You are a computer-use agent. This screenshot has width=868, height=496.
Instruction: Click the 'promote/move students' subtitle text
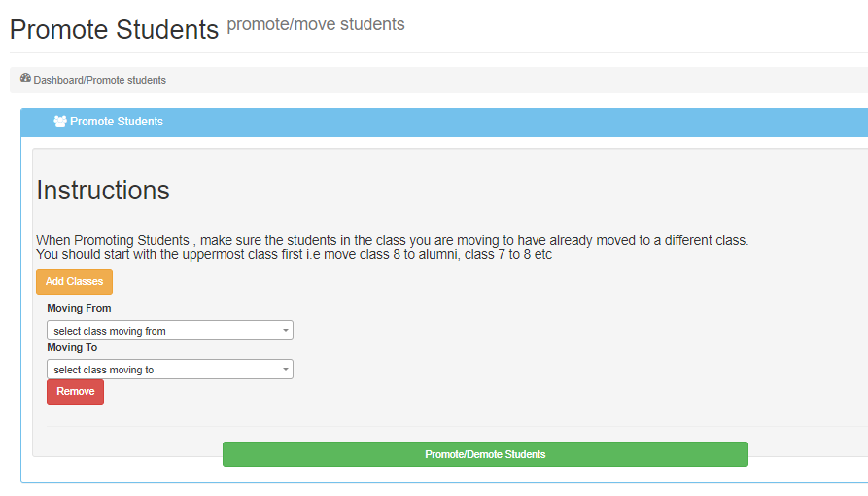[316, 24]
